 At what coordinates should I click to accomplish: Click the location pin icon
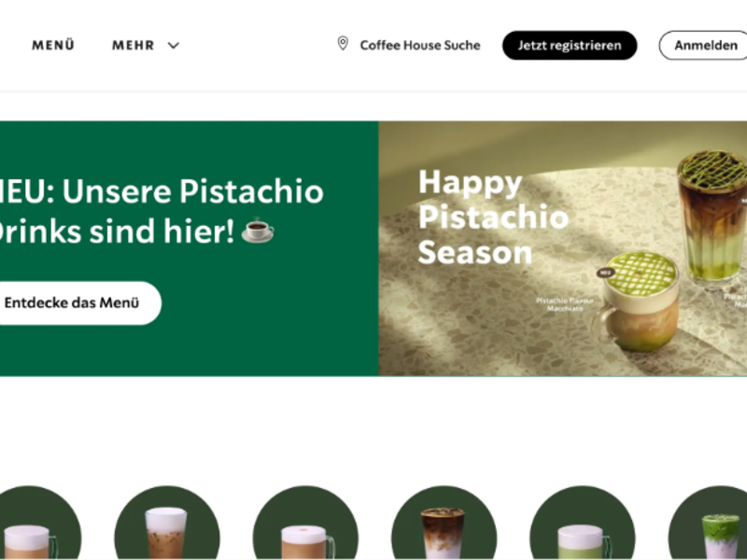coord(343,44)
